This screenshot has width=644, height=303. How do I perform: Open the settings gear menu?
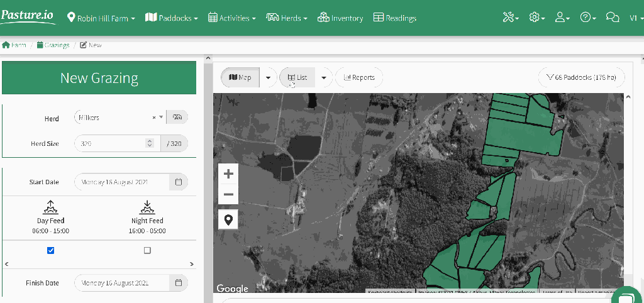[536, 18]
